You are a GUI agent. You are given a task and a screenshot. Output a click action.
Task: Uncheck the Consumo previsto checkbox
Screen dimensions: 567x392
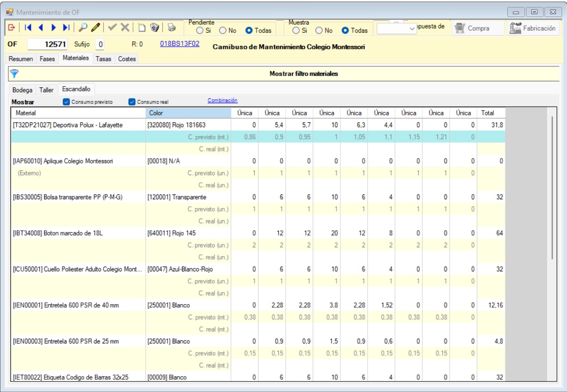(x=66, y=102)
